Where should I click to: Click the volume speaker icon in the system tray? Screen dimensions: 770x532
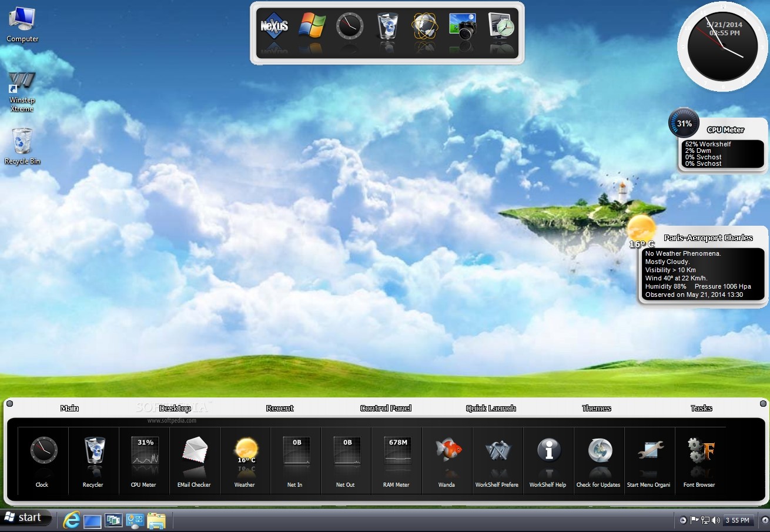click(x=715, y=520)
